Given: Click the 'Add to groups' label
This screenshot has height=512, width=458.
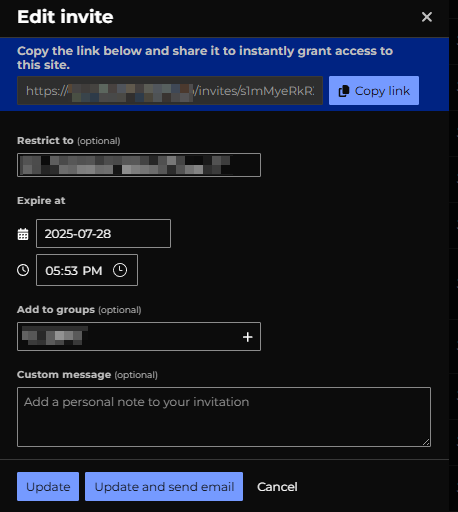Looking at the screenshot, I should click(x=56, y=310).
